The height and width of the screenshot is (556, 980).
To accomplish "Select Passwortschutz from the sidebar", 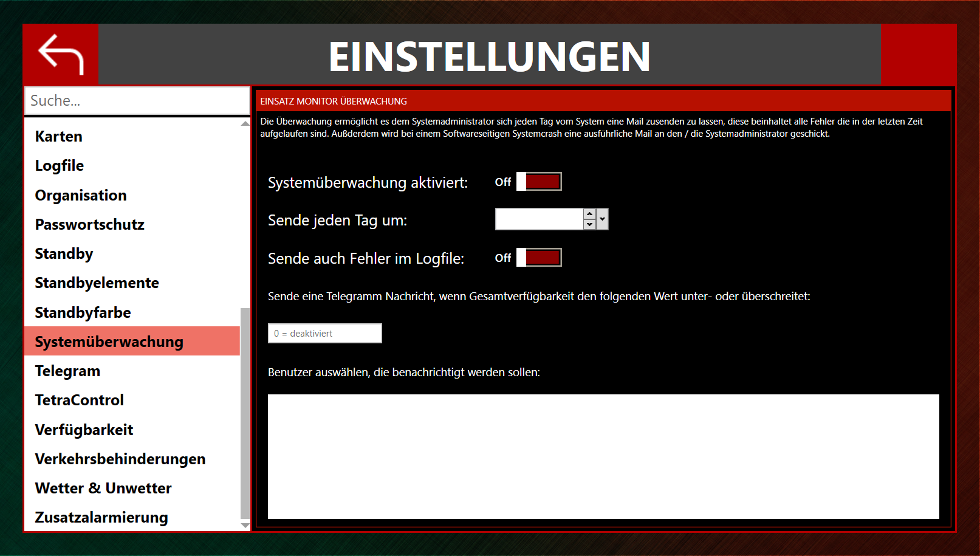I will [x=89, y=224].
